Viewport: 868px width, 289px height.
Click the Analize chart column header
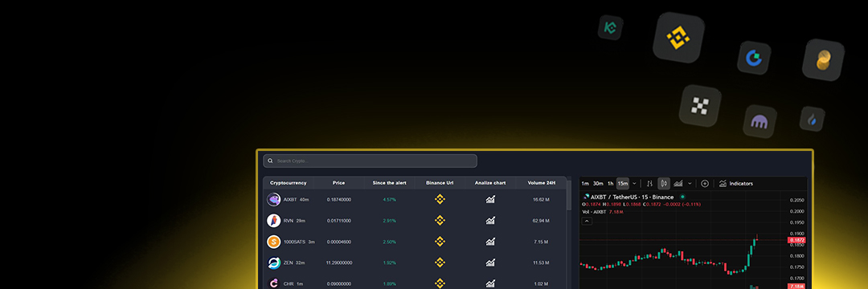click(x=490, y=183)
